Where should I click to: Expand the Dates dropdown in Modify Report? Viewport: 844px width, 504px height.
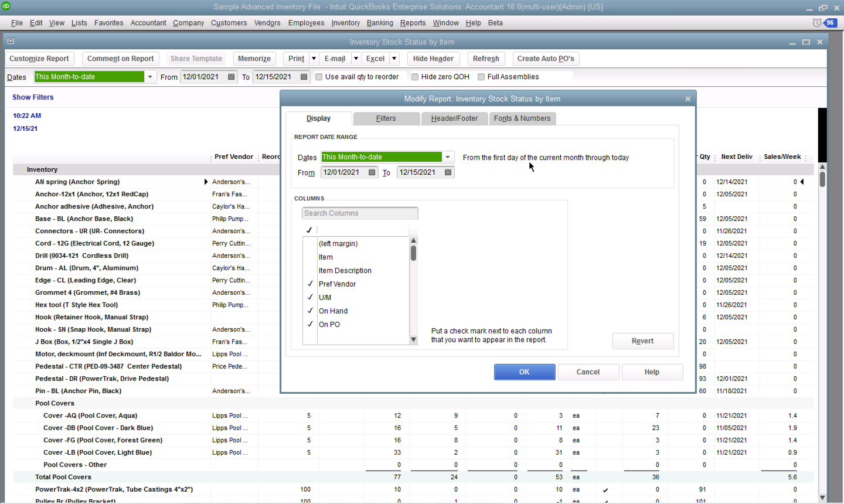point(448,157)
